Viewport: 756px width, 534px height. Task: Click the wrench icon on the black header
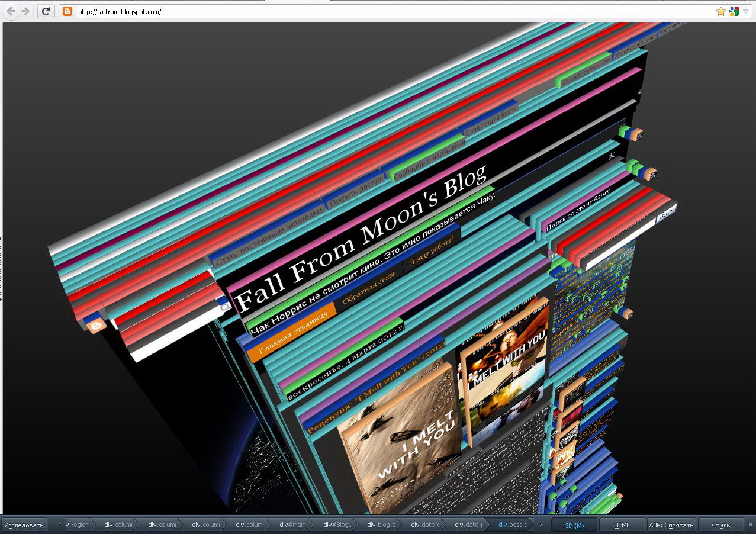(612, 156)
